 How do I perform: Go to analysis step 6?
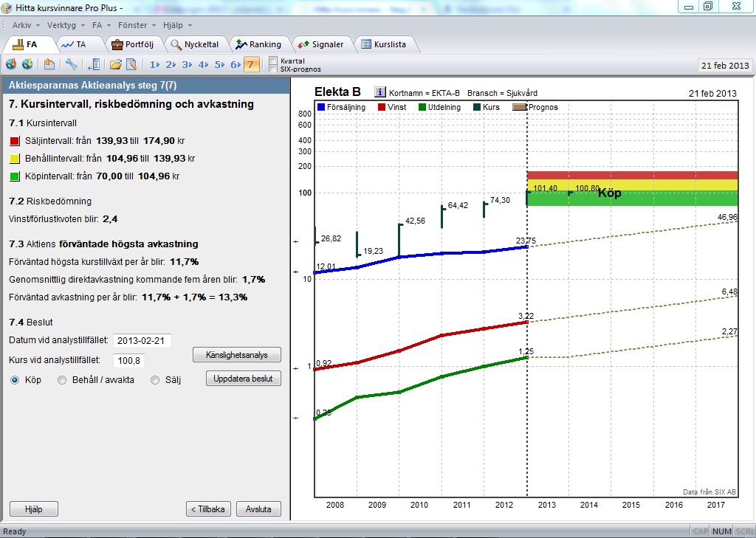click(x=236, y=65)
